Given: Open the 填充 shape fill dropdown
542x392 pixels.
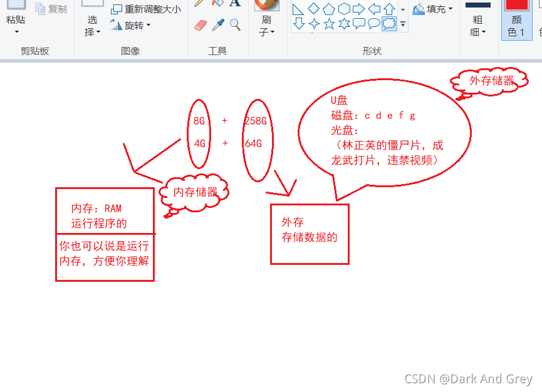Looking at the screenshot, I should [451, 8].
